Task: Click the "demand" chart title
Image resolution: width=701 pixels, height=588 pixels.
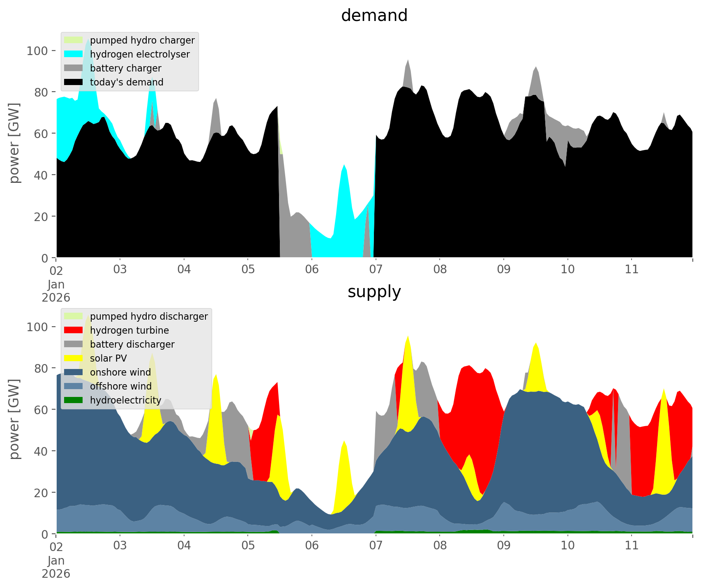Action: [374, 16]
